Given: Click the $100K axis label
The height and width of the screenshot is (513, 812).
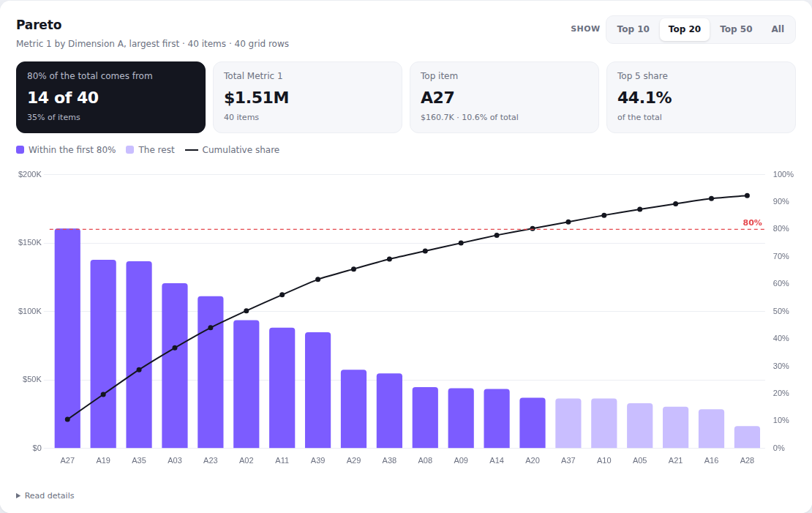Looking at the screenshot, I should (29, 311).
